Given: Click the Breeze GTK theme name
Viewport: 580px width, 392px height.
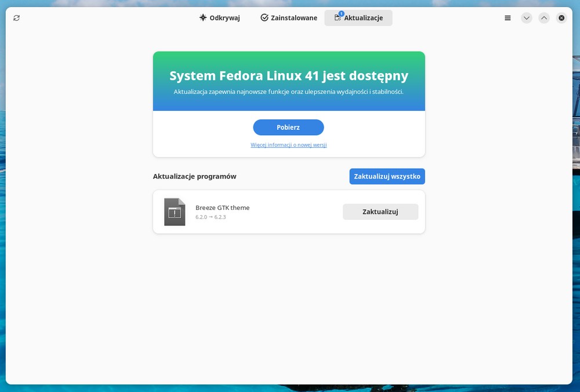Looking at the screenshot, I should 222,208.
